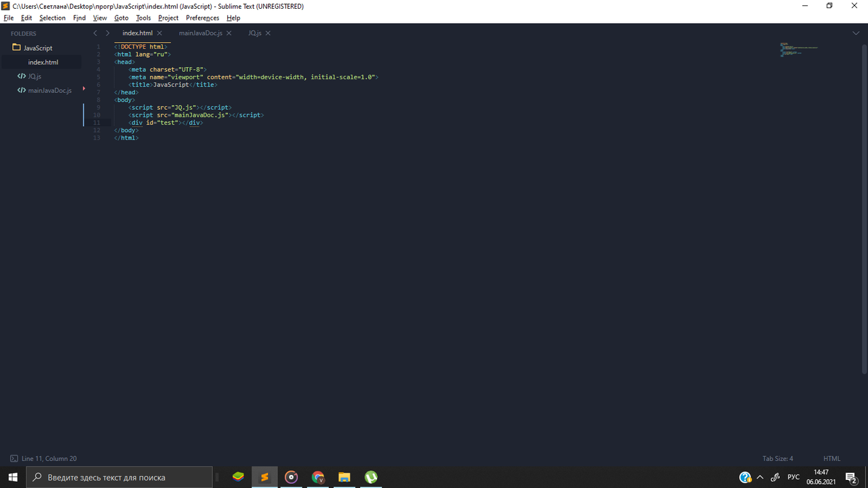868x488 pixels.
Task: Open the HTML syntax selector
Action: (x=832, y=459)
